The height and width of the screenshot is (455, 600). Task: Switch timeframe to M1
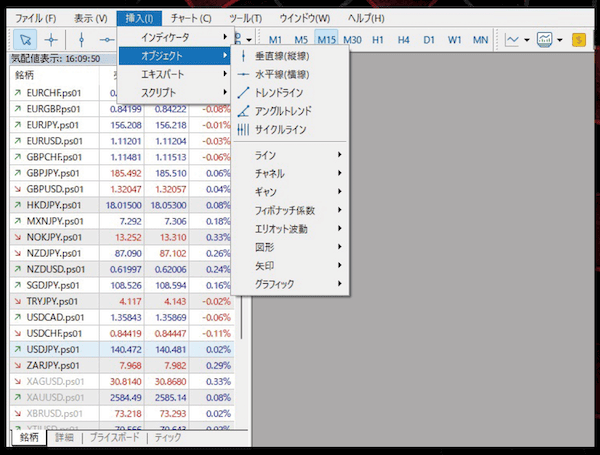(x=275, y=40)
